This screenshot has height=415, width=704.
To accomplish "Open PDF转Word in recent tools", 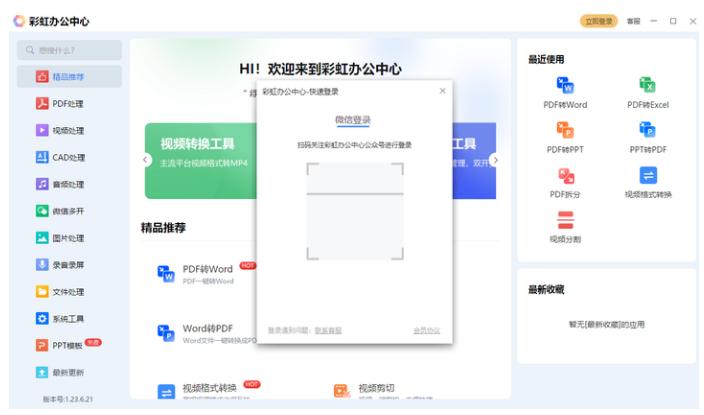I will tap(565, 93).
